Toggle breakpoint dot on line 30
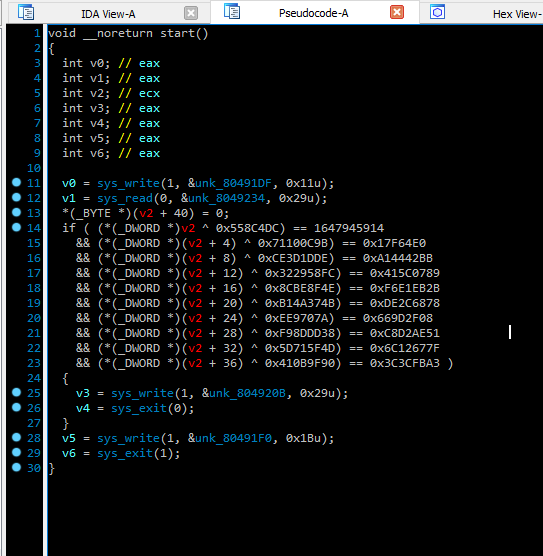Image resolution: width=543 pixels, height=556 pixels. tap(16, 467)
